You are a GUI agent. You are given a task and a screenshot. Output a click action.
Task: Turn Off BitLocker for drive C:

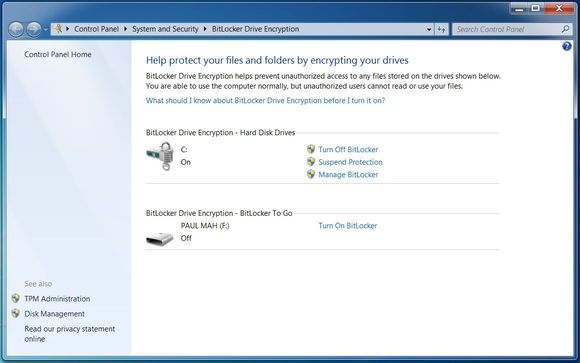coord(348,149)
